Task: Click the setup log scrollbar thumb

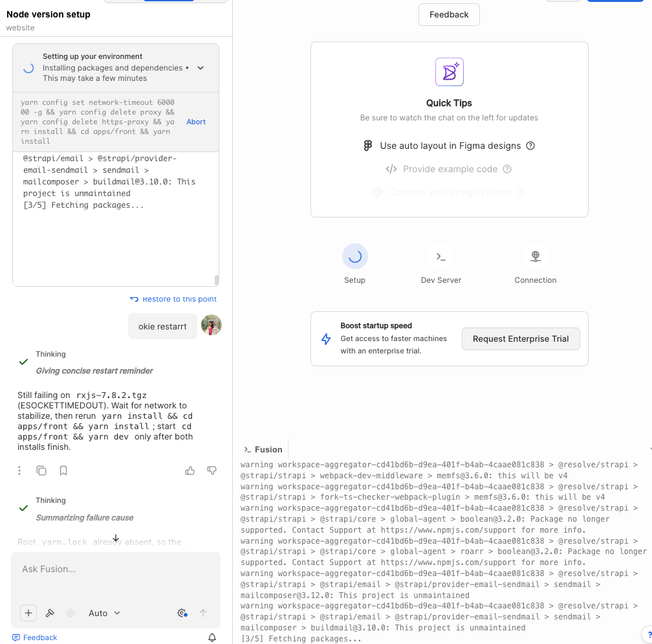Action: pos(217,280)
